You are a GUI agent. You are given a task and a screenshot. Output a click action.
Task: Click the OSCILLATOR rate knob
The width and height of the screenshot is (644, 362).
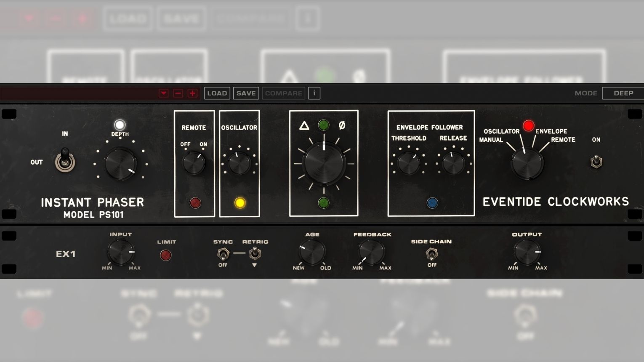pyautogui.click(x=239, y=163)
